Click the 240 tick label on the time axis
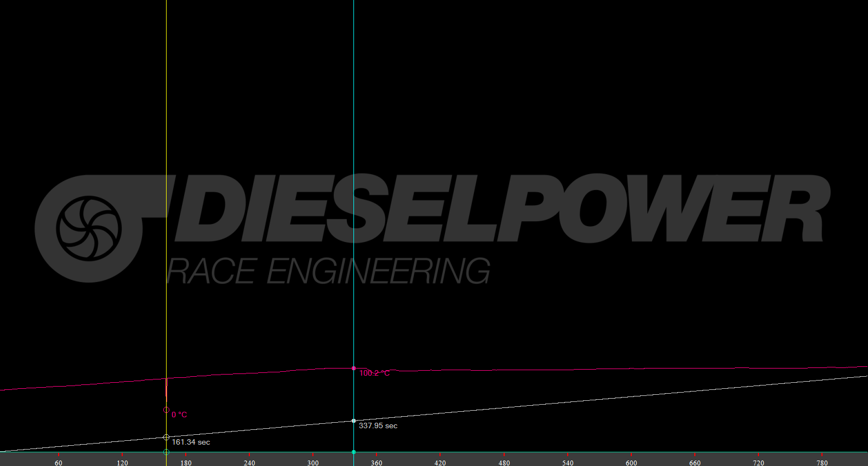The height and width of the screenshot is (466, 868). coord(249,463)
